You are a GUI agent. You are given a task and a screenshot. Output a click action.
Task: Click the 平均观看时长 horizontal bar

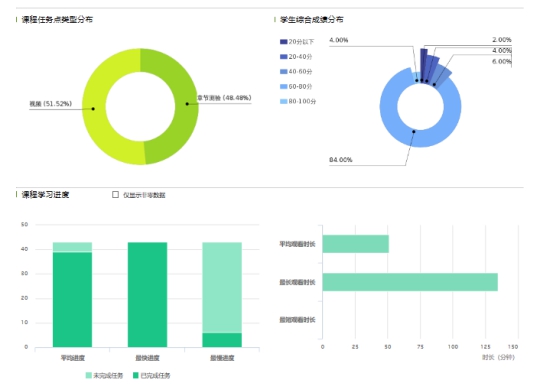[x=355, y=244]
